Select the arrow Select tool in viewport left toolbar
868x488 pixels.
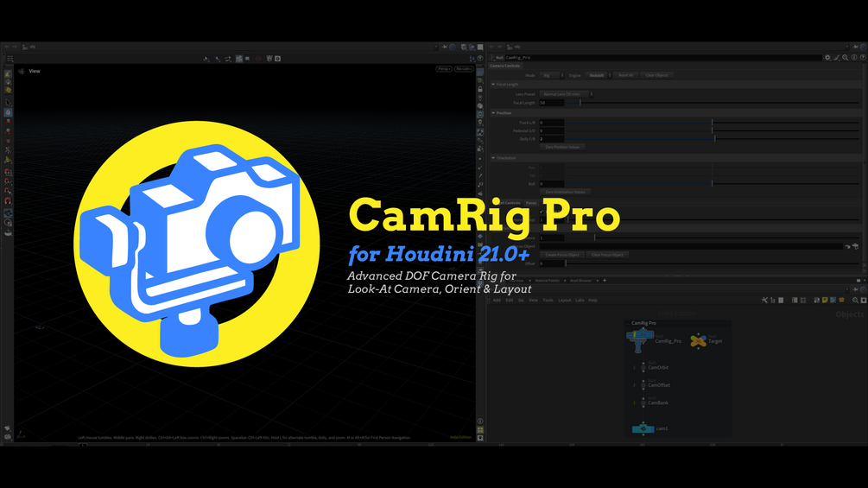pyautogui.click(x=8, y=103)
